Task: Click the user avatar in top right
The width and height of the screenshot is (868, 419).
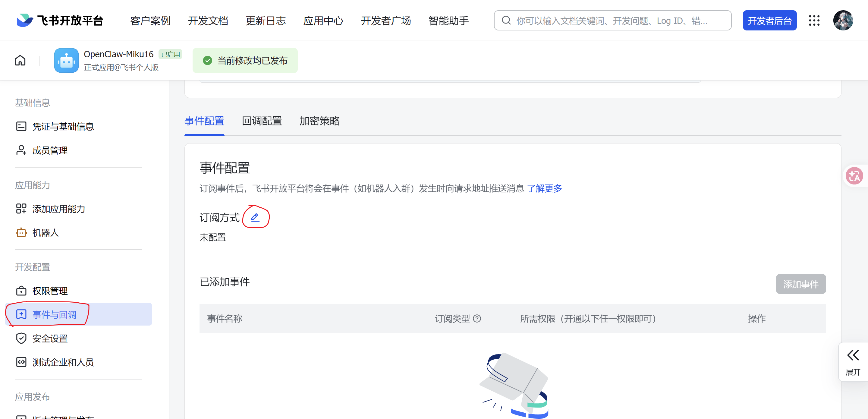Action: pyautogui.click(x=843, y=20)
